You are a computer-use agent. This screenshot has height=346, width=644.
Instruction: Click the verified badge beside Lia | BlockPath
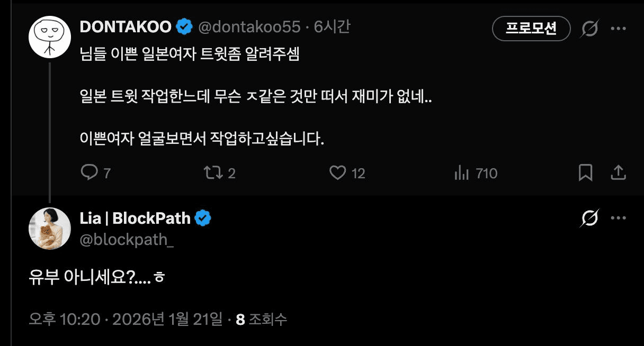[x=203, y=218]
